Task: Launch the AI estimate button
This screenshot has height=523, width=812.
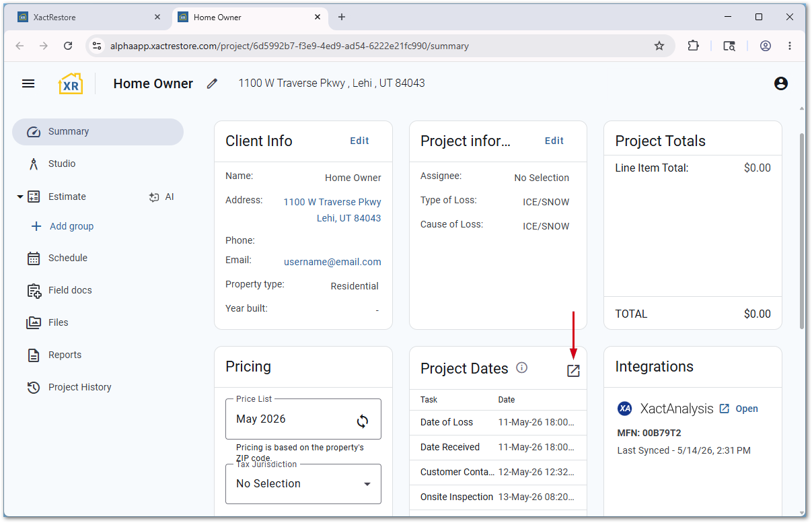Action: click(161, 197)
